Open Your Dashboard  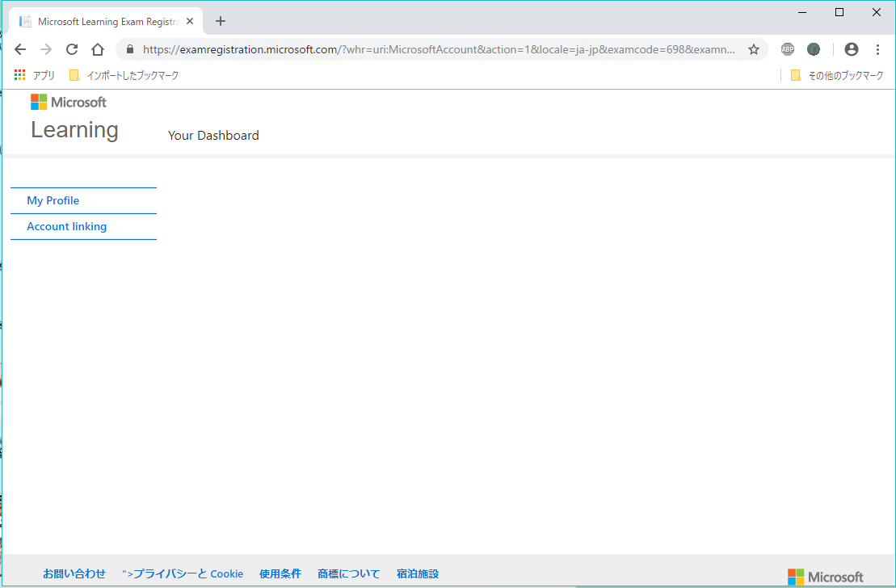tap(213, 136)
